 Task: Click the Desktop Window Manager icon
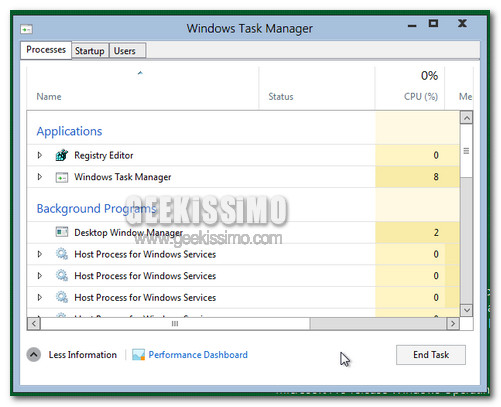(x=62, y=232)
